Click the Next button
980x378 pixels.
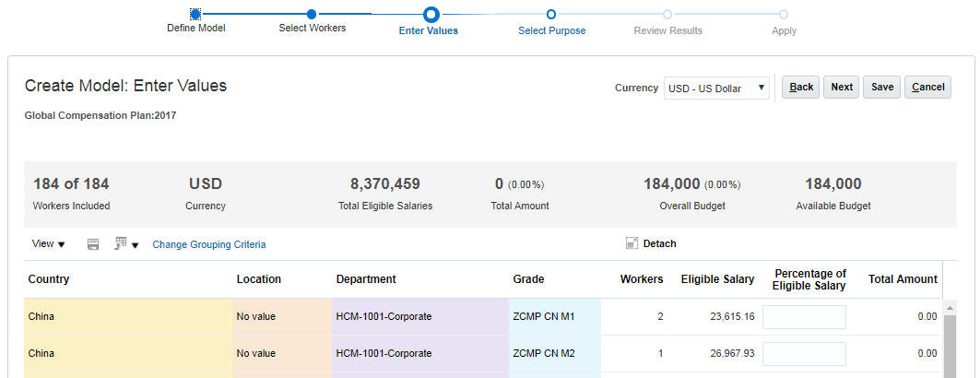[842, 87]
